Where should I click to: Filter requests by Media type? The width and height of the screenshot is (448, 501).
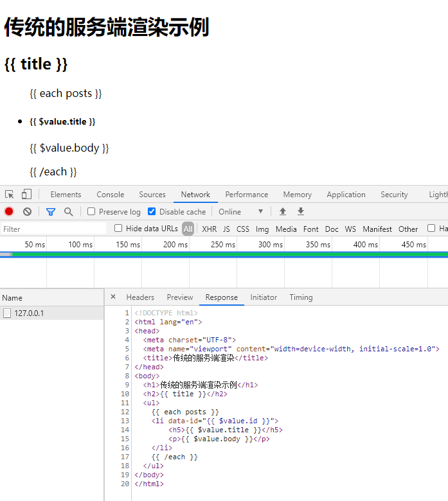(x=286, y=229)
